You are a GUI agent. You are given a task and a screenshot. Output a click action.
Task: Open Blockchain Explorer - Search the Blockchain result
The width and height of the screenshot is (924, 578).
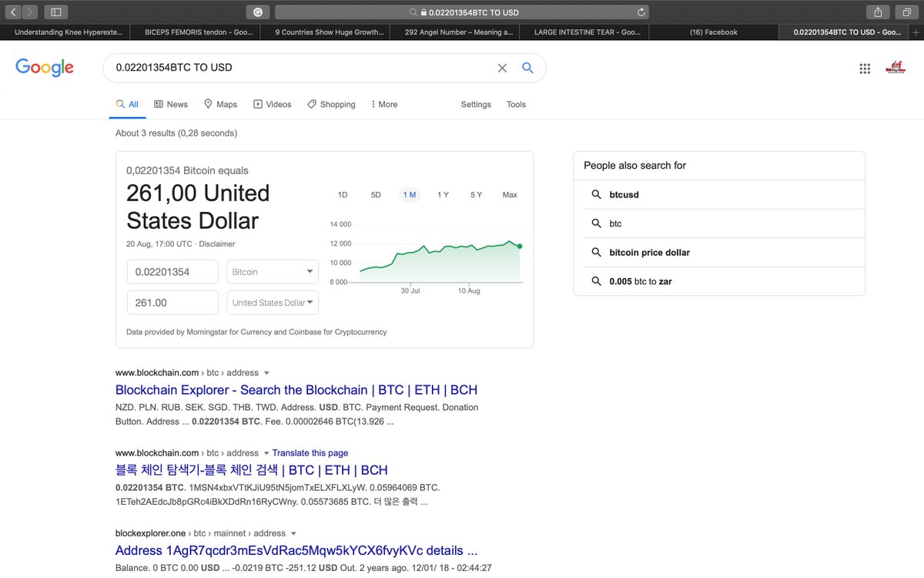[x=296, y=390]
